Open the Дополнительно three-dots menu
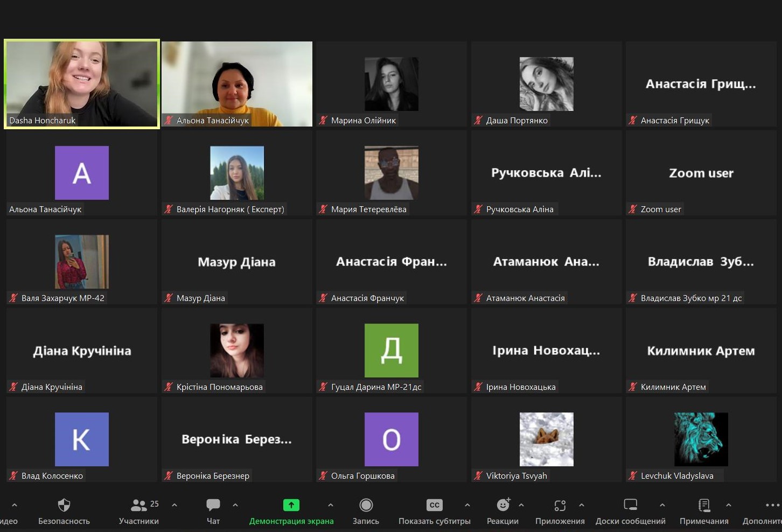 [772, 505]
